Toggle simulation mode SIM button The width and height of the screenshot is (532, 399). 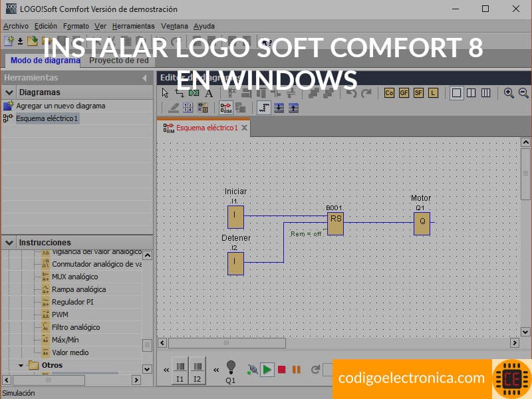226,108
